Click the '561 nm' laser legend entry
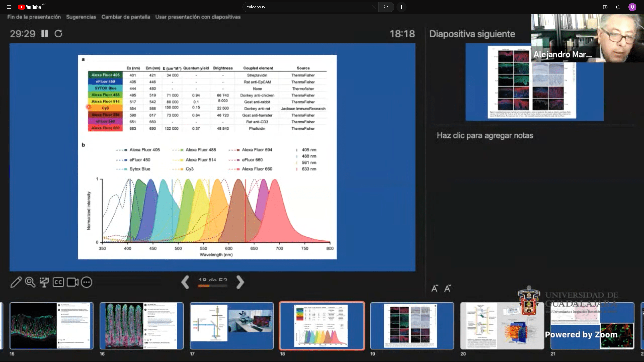This screenshot has width=644, height=362. click(x=307, y=163)
